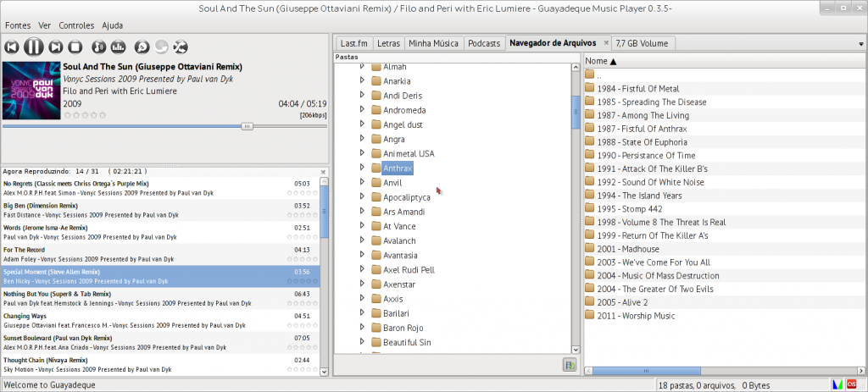Viewport: 868px width, 392px height.
Task: Expand the Baron Rojo folder
Action: [362, 328]
